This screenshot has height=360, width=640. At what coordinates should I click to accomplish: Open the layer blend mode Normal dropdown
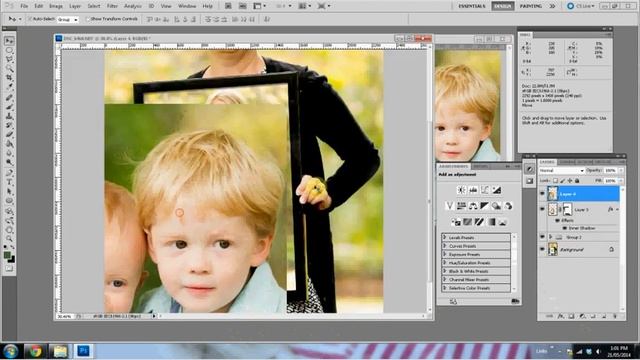tap(561, 171)
